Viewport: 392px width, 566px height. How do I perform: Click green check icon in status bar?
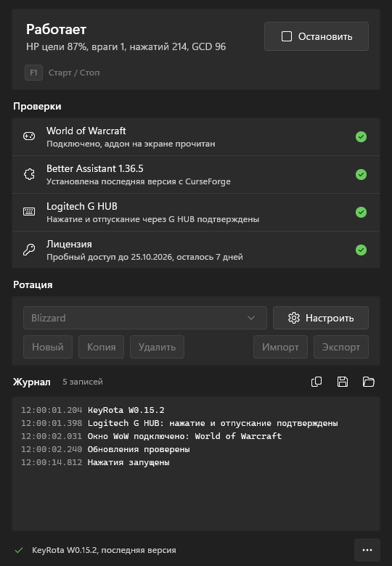(x=19, y=550)
